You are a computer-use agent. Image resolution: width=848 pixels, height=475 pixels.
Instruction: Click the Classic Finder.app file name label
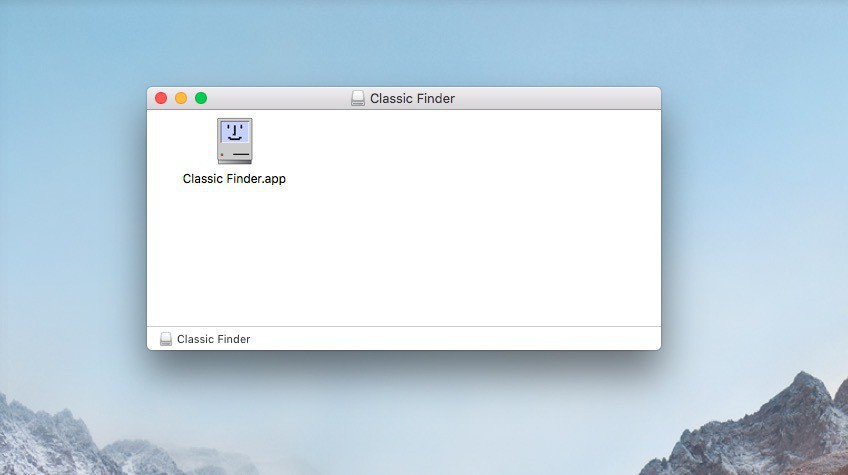pos(234,179)
